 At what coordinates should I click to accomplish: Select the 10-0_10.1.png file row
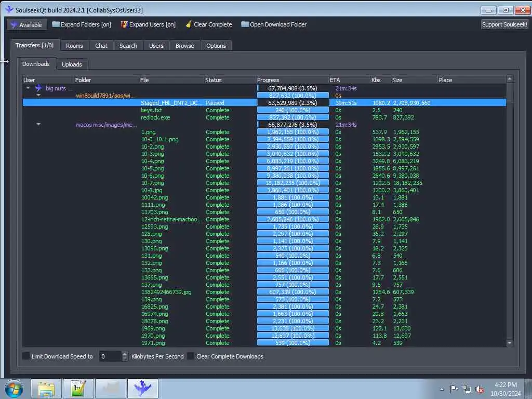(x=264, y=139)
